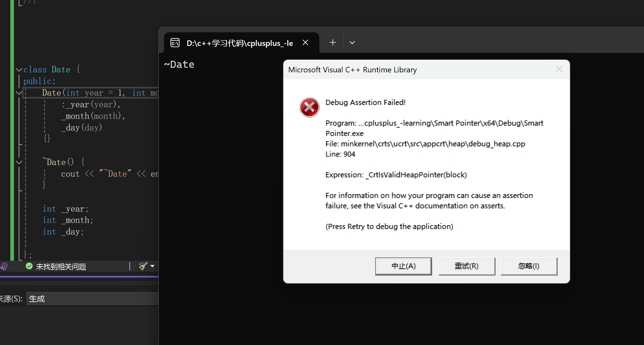Click the ':_year(year),' initializer line

[x=91, y=105]
